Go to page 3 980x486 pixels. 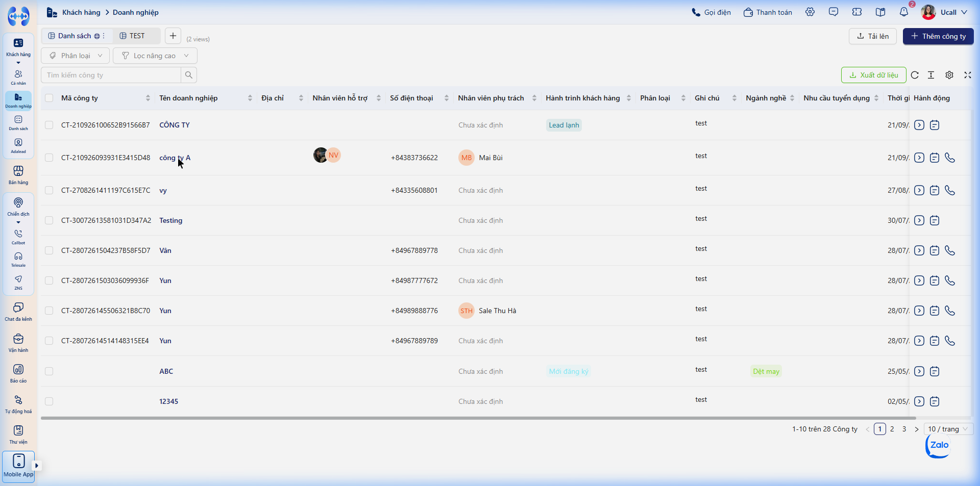tap(904, 429)
